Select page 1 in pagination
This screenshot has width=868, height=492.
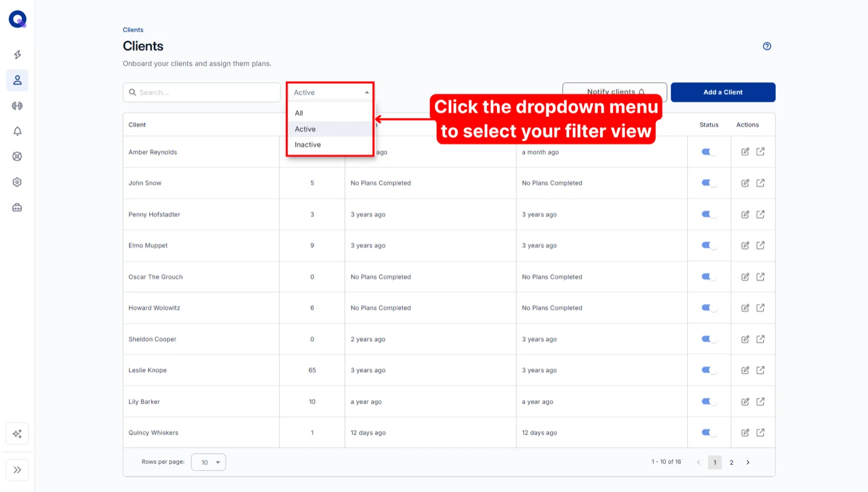pyautogui.click(x=715, y=463)
